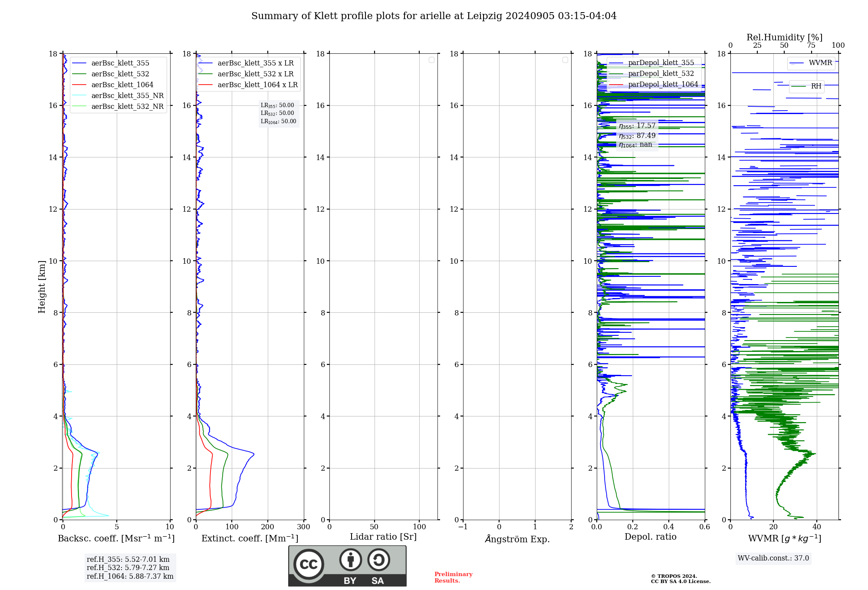Click the 'ref.H_532: 5.79-7.27 km' line
The height and width of the screenshot is (590, 868).
(128, 568)
